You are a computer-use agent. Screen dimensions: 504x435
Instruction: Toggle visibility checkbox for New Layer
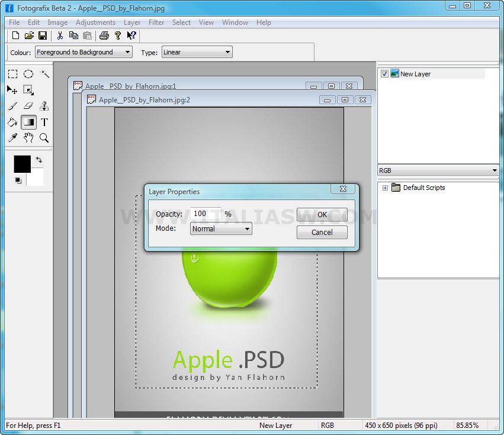[384, 74]
